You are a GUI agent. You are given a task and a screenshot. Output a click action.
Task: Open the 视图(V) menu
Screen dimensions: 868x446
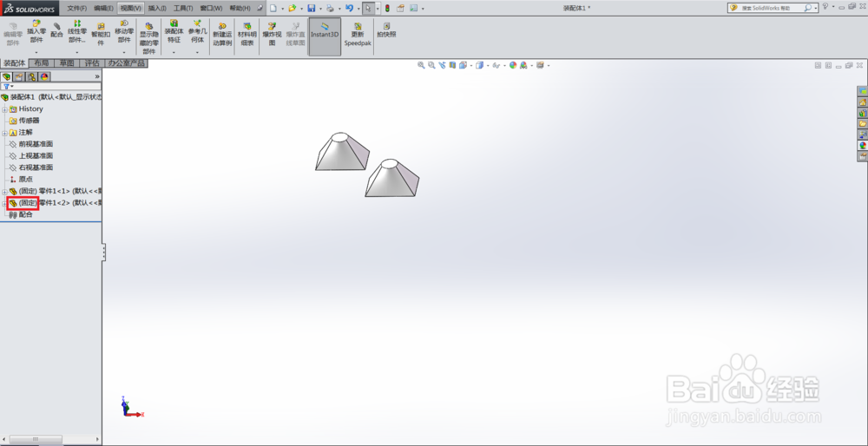point(131,9)
